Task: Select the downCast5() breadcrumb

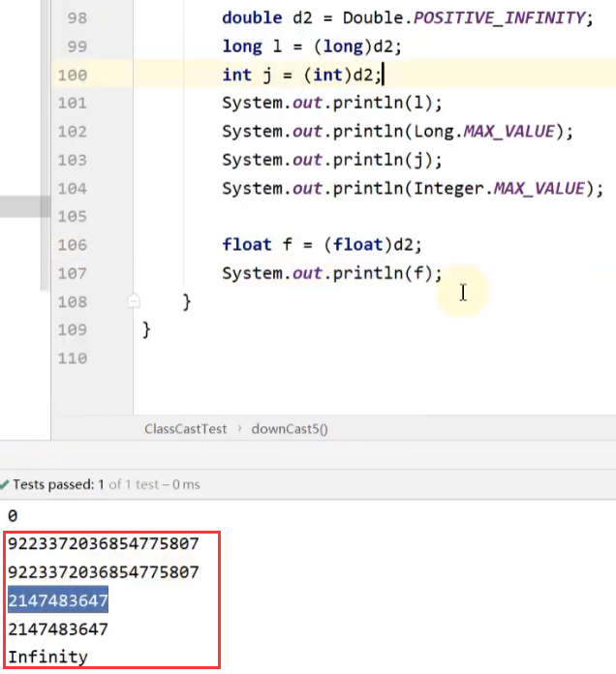Action: coord(290,429)
